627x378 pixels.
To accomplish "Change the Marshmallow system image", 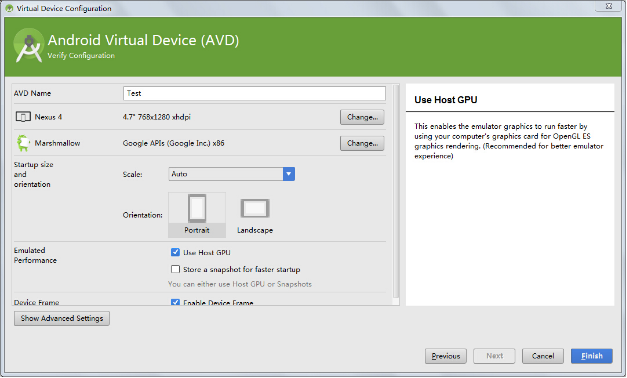I will 362,143.
